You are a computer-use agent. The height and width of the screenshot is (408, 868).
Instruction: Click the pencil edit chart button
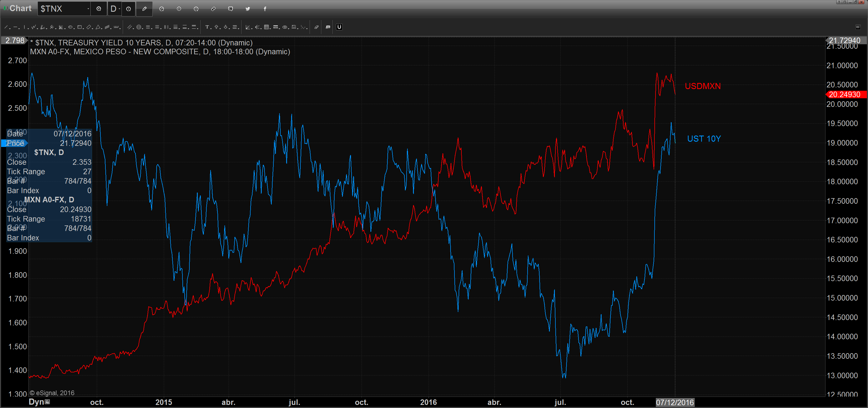[145, 9]
